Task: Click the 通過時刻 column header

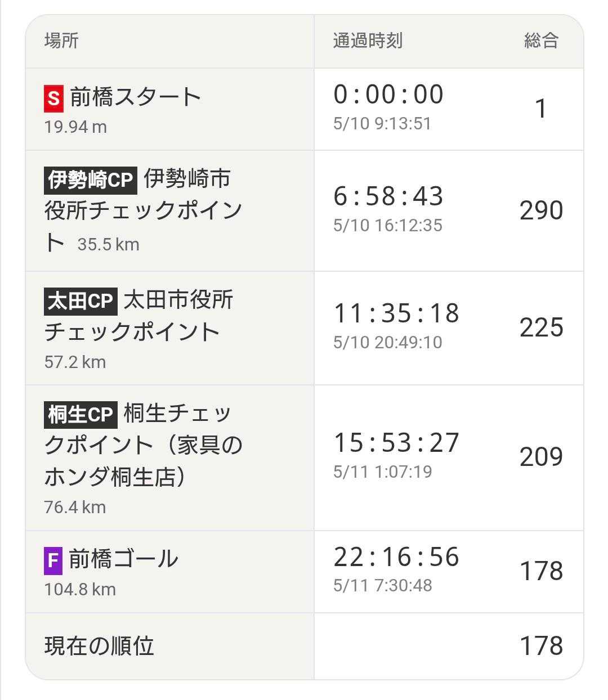Action: tap(368, 41)
